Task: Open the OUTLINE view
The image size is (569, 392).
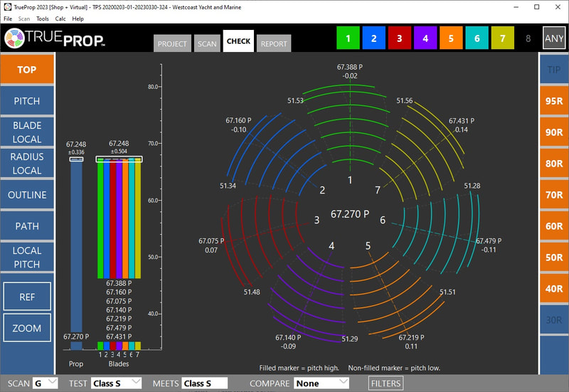Action: pyautogui.click(x=27, y=195)
